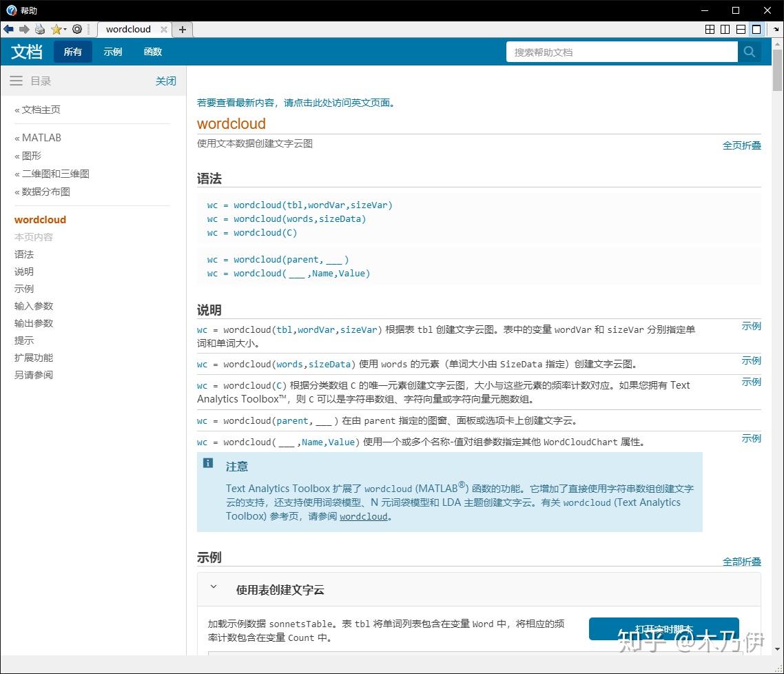This screenshot has height=674, width=784.
Task: Open 示例 link for Name,Value syntax
Action: tap(751, 438)
